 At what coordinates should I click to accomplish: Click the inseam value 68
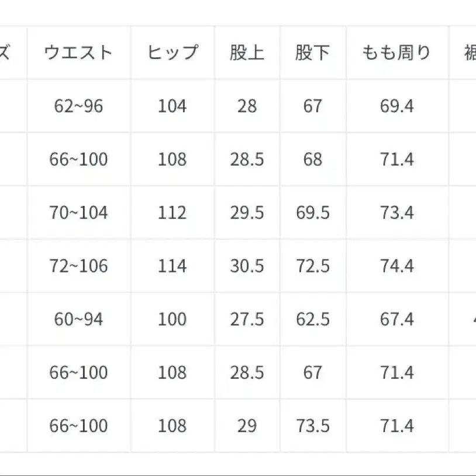pyautogui.click(x=313, y=159)
